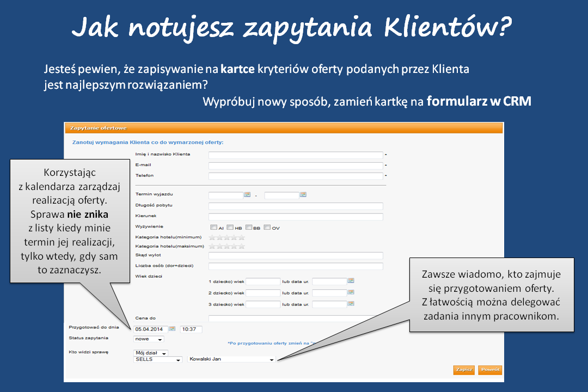Open calendar next to 05.04.2014 date
The image size is (588, 392).
172,329
